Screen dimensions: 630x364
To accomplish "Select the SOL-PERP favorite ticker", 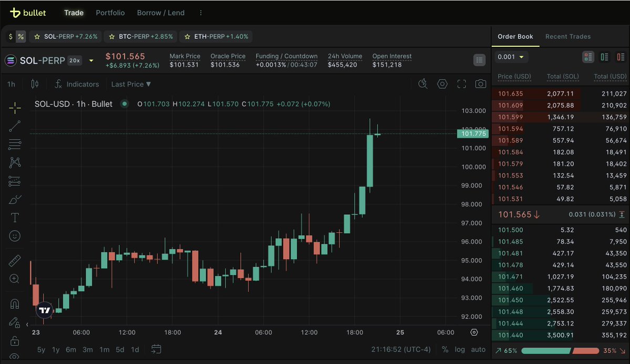I will click(x=66, y=37).
